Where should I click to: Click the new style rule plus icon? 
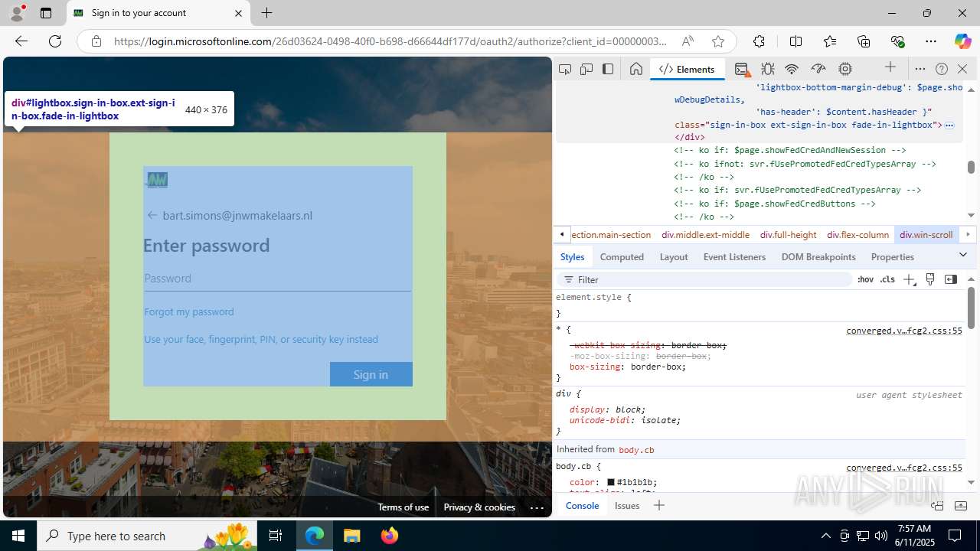tap(909, 279)
